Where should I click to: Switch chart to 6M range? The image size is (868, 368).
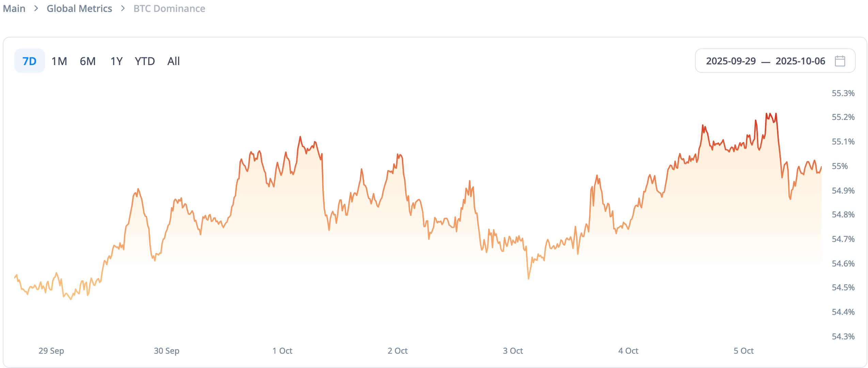(88, 61)
